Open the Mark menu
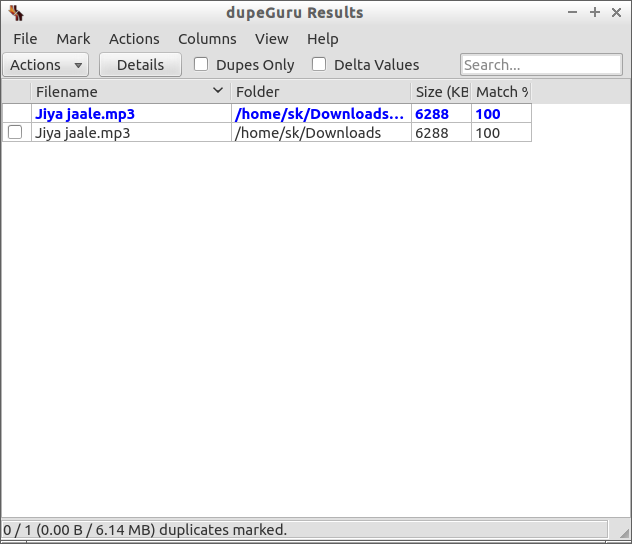The width and height of the screenshot is (632, 544). (x=73, y=39)
